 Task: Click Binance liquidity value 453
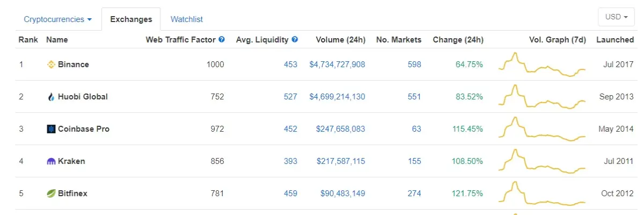(x=290, y=64)
